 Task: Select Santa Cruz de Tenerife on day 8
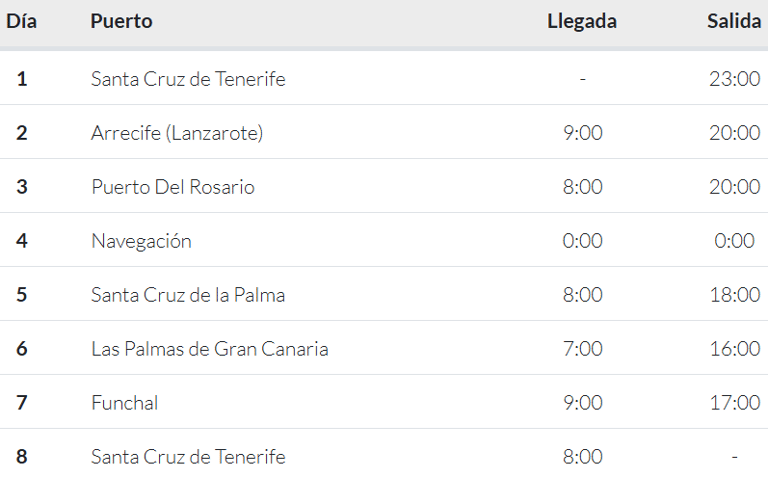click(188, 456)
